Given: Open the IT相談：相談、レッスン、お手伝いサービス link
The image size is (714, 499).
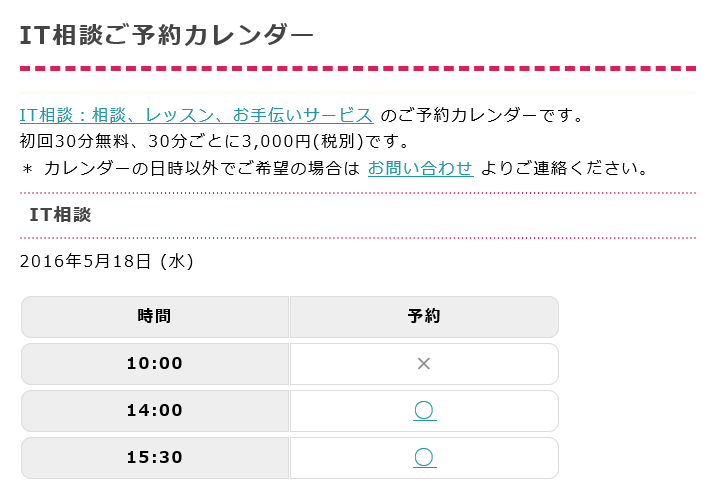Looking at the screenshot, I should 196,115.
